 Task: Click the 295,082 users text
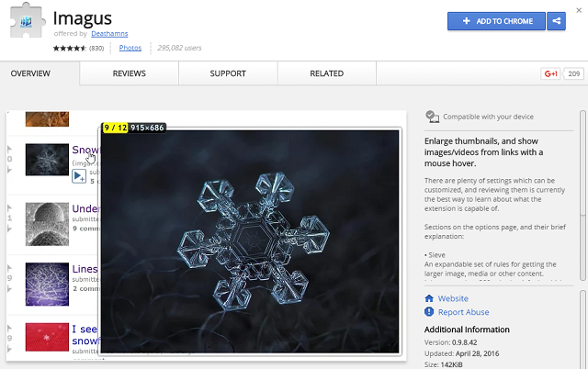(x=179, y=48)
